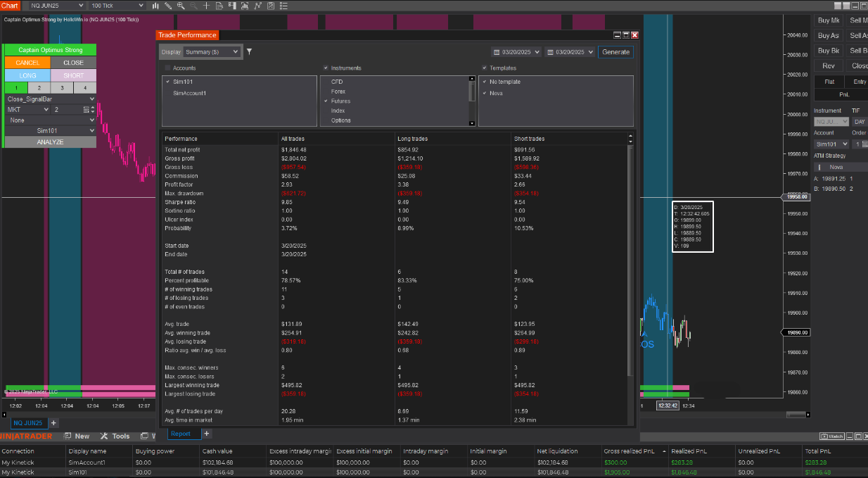The width and height of the screenshot is (868, 478).
Task: Select the PnL tab in Chart Trader
Action: tap(844, 94)
